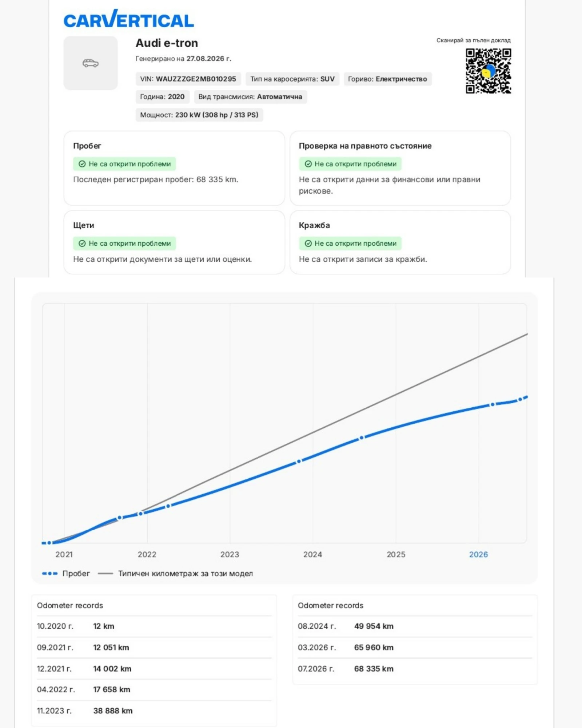The width and height of the screenshot is (582, 728).
Task: Click the Щети card heading
Action: click(x=84, y=225)
